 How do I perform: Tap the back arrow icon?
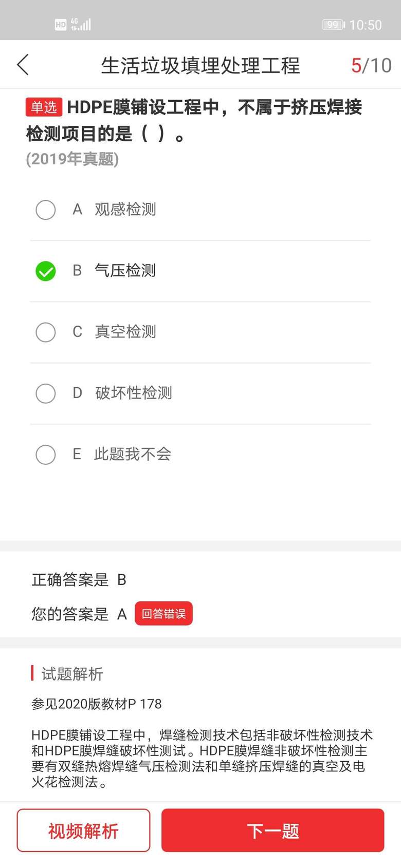[23, 65]
